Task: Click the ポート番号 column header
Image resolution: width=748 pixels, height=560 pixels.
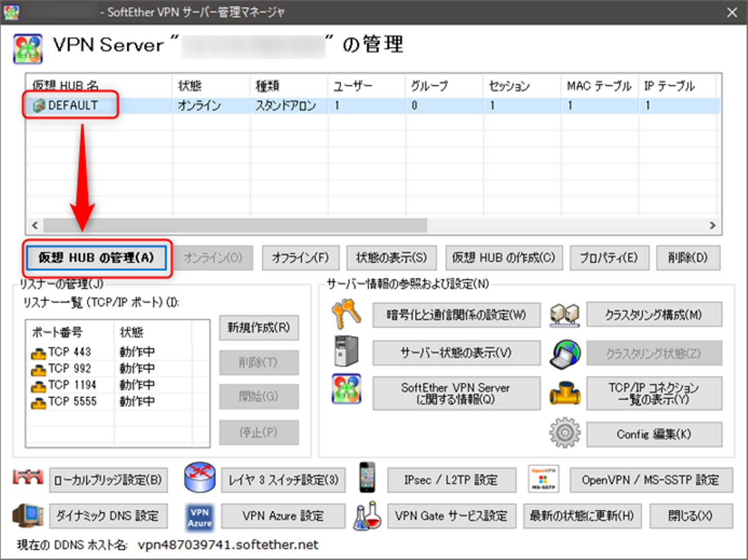Action: pyautogui.click(x=70, y=332)
